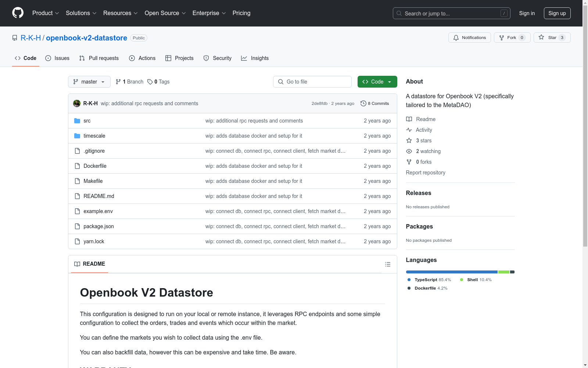Click the tag icon beside 0 Tags

(150, 82)
